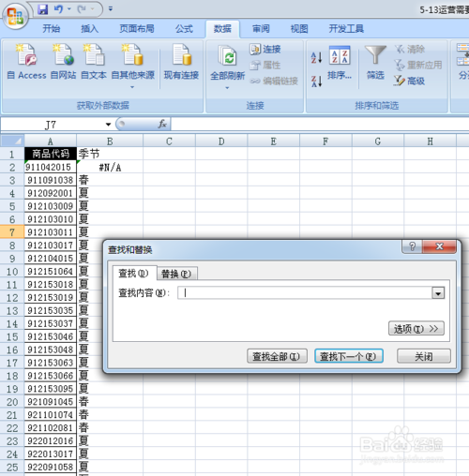Image resolution: width=469 pixels, height=476 pixels.
Task: Import data from text file (自文本)
Action: [94, 62]
